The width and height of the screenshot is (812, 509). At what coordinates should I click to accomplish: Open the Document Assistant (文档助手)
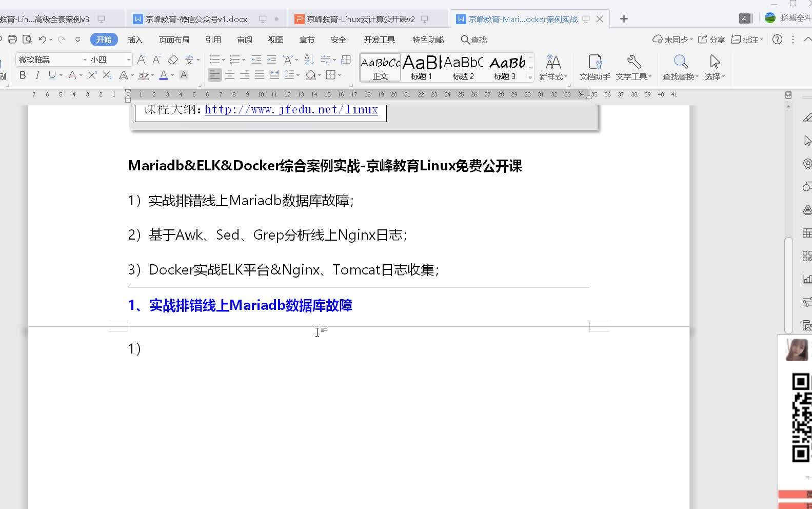(x=595, y=68)
